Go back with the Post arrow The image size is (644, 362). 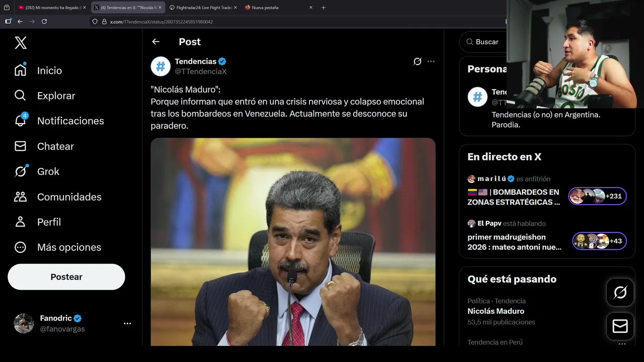pyautogui.click(x=156, y=42)
